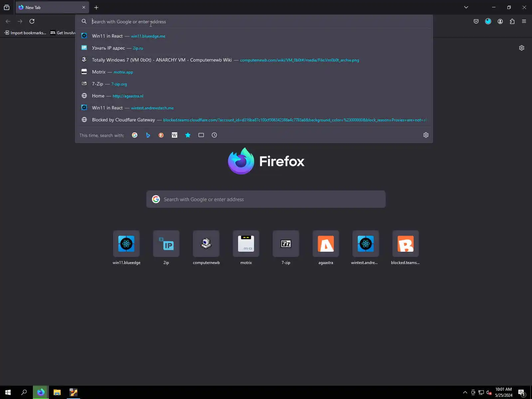Select 7-Zip 7-zip.org suggestion
Viewport: 532px width, 399px height.
point(254,84)
